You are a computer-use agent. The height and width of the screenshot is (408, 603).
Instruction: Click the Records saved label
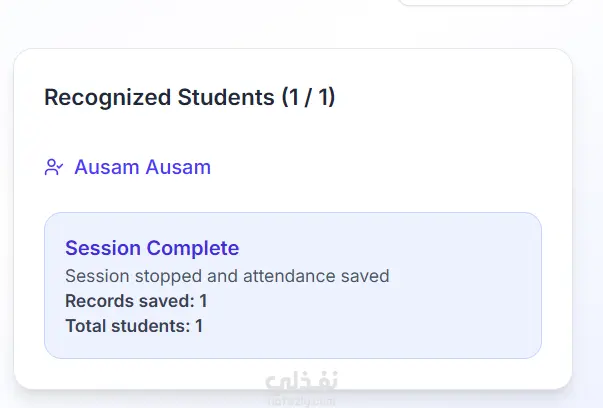pyautogui.click(x=130, y=301)
